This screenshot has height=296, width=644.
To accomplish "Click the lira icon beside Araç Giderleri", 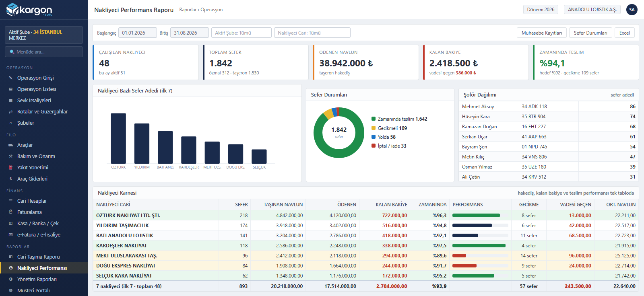I will [x=11, y=179].
